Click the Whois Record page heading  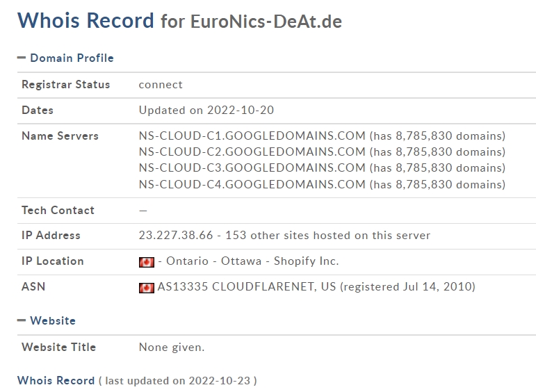click(x=86, y=20)
